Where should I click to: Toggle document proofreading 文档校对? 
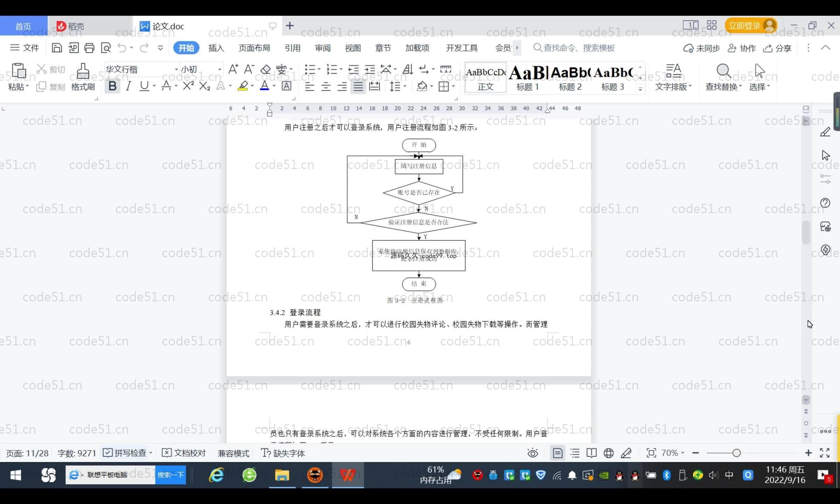tap(184, 453)
